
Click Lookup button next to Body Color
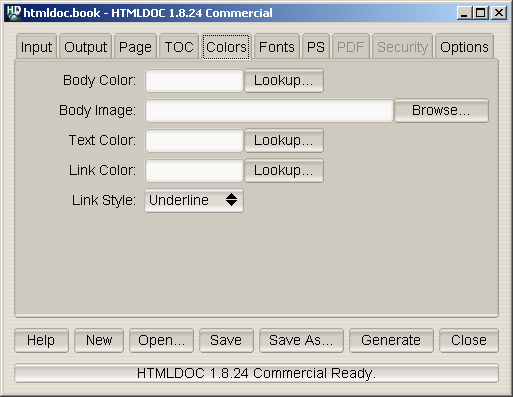pyautogui.click(x=284, y=80)
